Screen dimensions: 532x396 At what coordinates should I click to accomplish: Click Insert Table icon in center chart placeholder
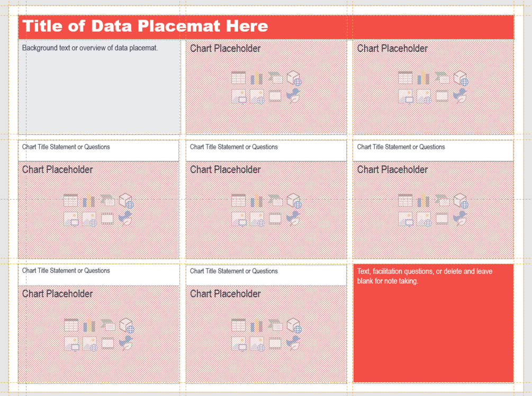pyautogui.click(x=238, y=201)
